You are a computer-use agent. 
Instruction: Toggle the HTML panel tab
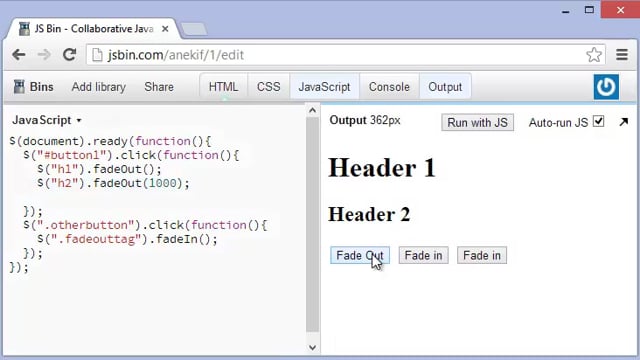pyautogui.click(x=223, y=87)
